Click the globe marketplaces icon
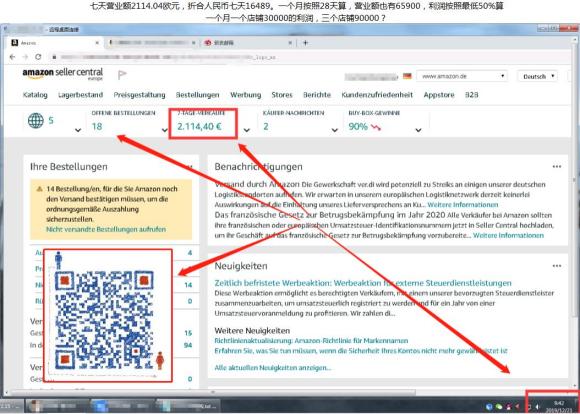 [36, 121]
